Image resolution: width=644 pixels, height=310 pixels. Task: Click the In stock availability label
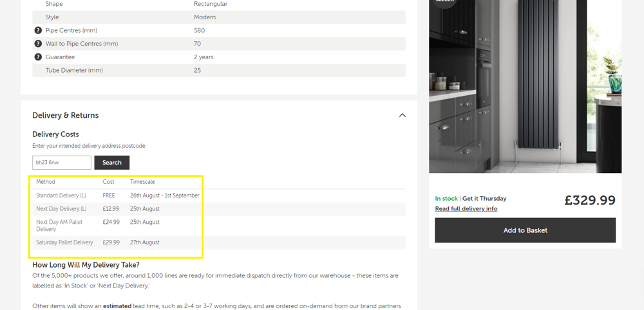446,199
